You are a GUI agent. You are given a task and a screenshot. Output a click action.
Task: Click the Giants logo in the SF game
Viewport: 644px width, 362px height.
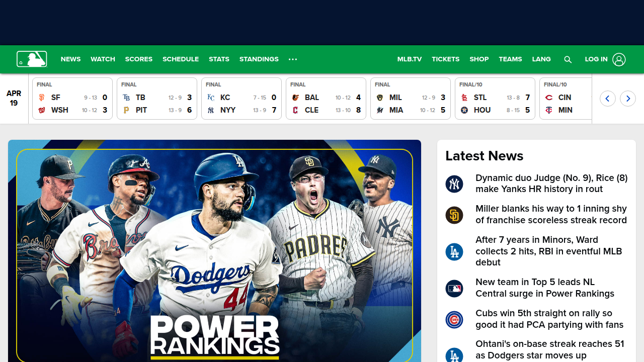[x=42, y=98]
